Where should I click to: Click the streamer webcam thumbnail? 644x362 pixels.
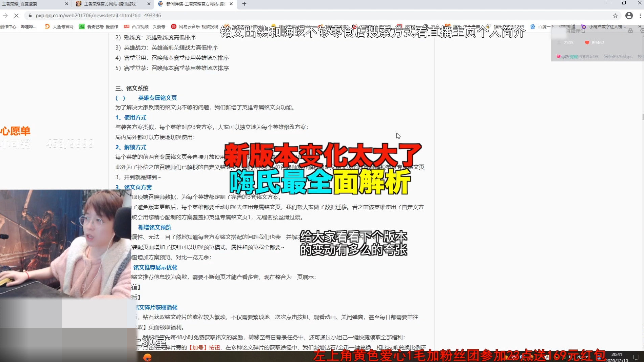click(65, 244)
